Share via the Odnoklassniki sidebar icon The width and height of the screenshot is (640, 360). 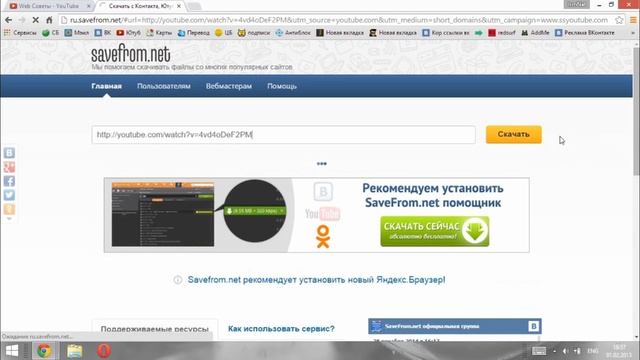click(x=9, y=209)
